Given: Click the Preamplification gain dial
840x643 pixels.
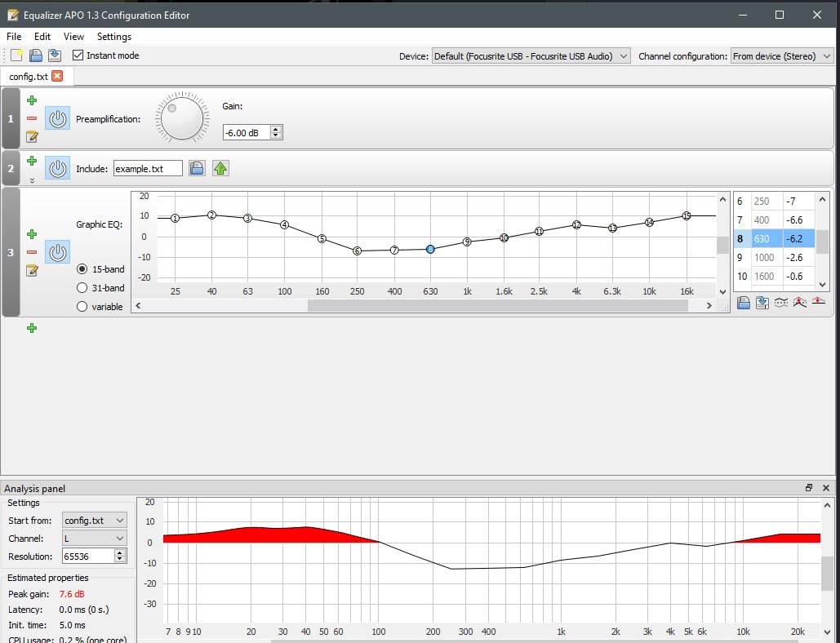Looking at the screenshot, I should (181, 118).
